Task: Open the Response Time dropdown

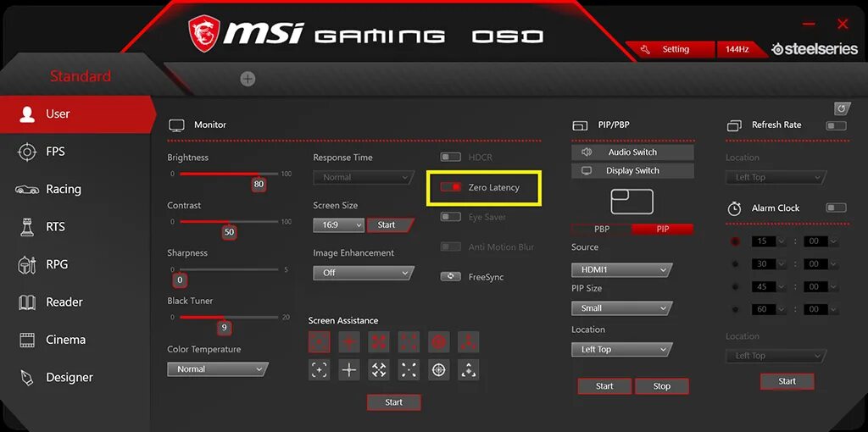Action: 364,178
